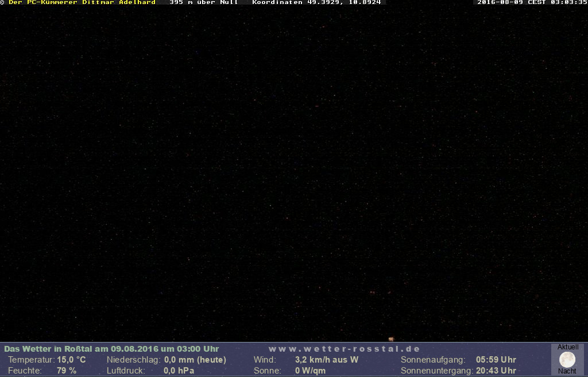Click the 'Koordinaten 49.3929, 10.8924' text
Viewport: 588px width, 377px height.
316,2
